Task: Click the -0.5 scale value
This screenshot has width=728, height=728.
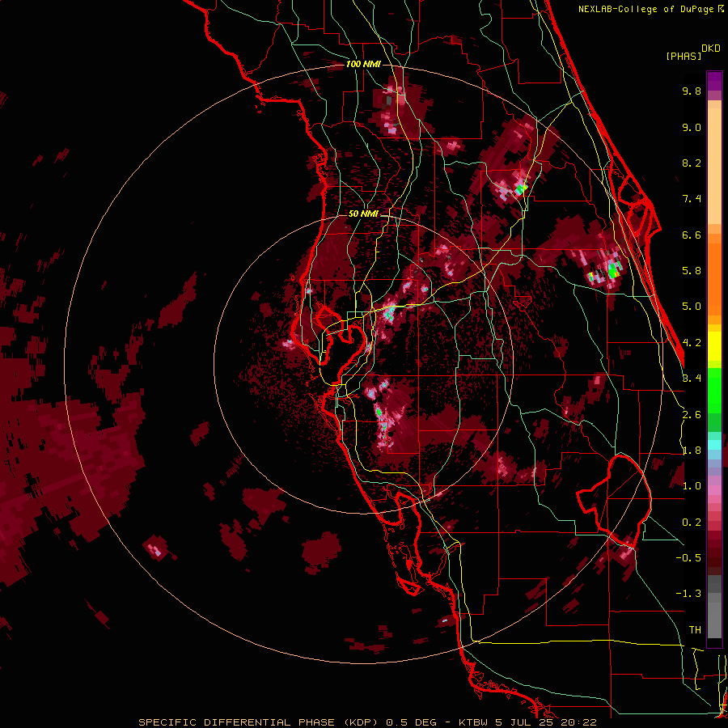Action: 688,558
